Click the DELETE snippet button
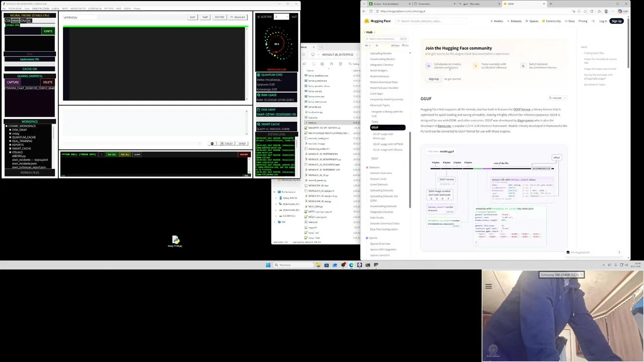This screenshot has width=644, height=362. click(x=47, y=82)
